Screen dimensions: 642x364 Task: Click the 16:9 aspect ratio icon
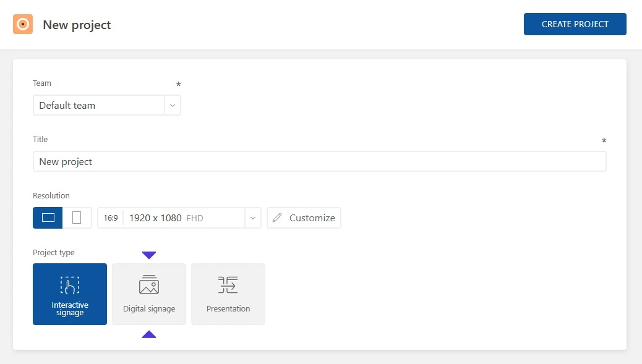pyautogui.click(x=110, y=218)
